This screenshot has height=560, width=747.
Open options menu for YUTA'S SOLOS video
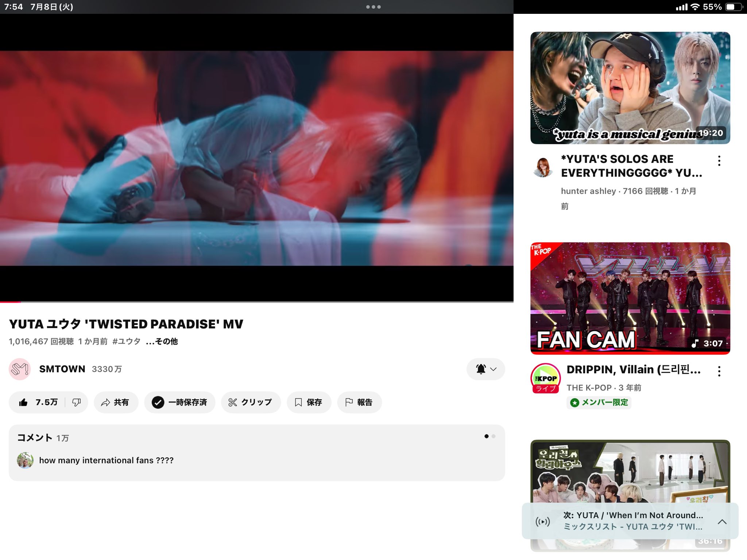pos(719,161)
